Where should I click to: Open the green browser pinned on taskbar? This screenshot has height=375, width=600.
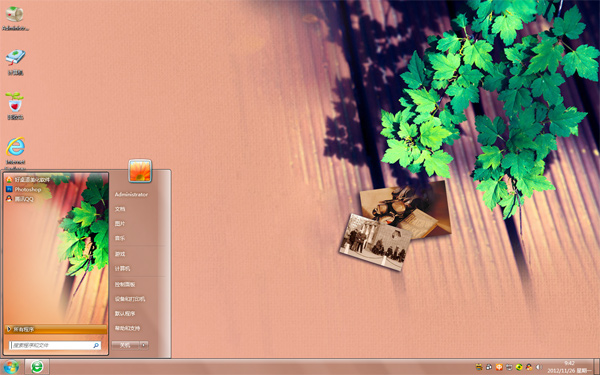pos(37,367)
